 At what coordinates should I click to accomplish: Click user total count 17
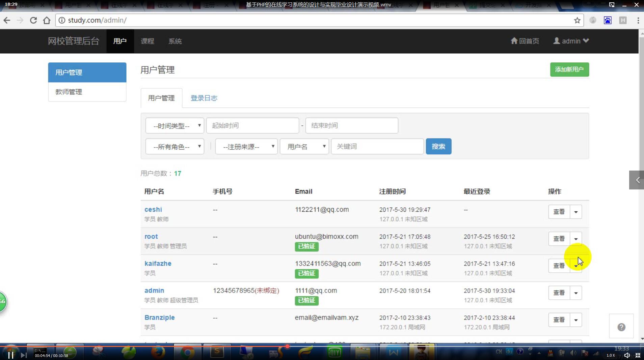178,173
